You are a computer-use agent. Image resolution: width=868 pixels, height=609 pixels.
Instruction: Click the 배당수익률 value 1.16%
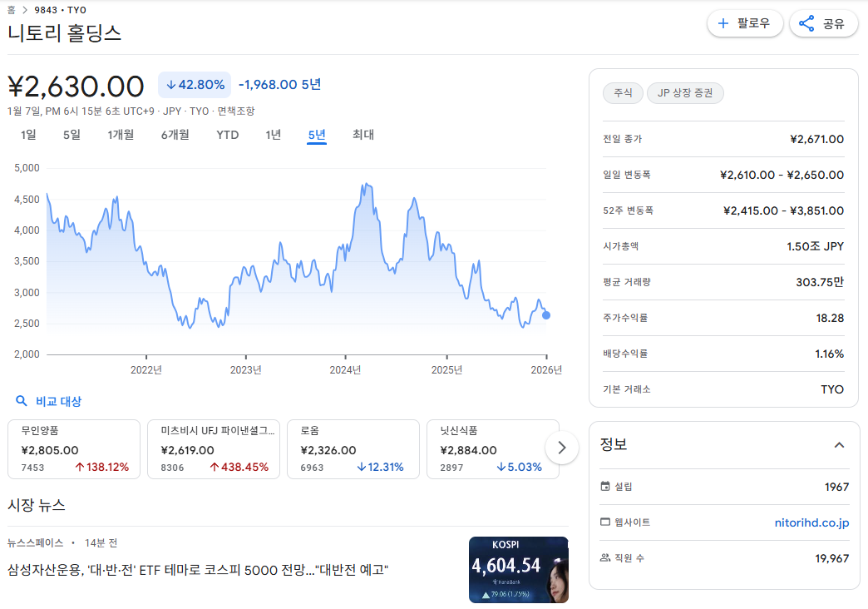(x=829, y=354)
